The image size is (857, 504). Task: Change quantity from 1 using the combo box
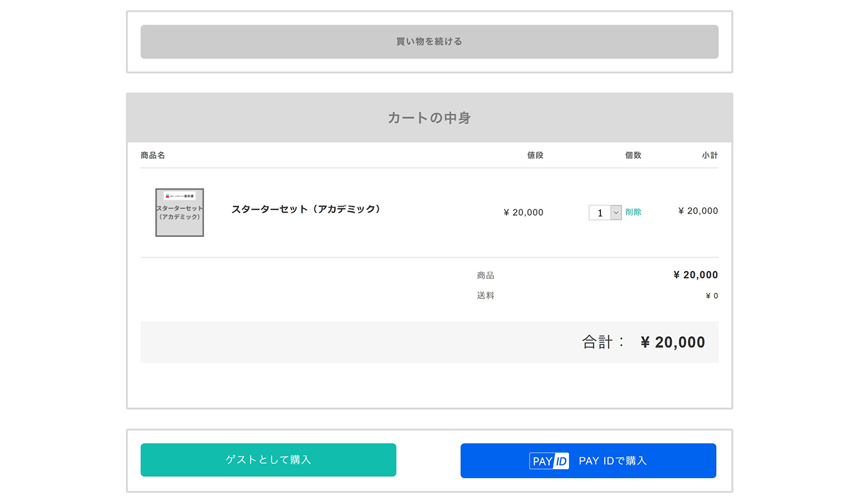click(x=600, y=212)
